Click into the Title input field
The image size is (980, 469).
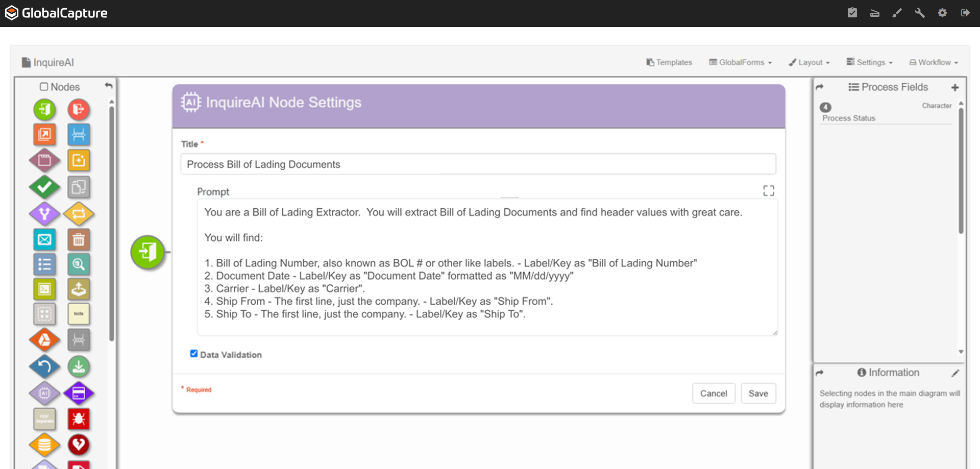(x=478, y=164)
